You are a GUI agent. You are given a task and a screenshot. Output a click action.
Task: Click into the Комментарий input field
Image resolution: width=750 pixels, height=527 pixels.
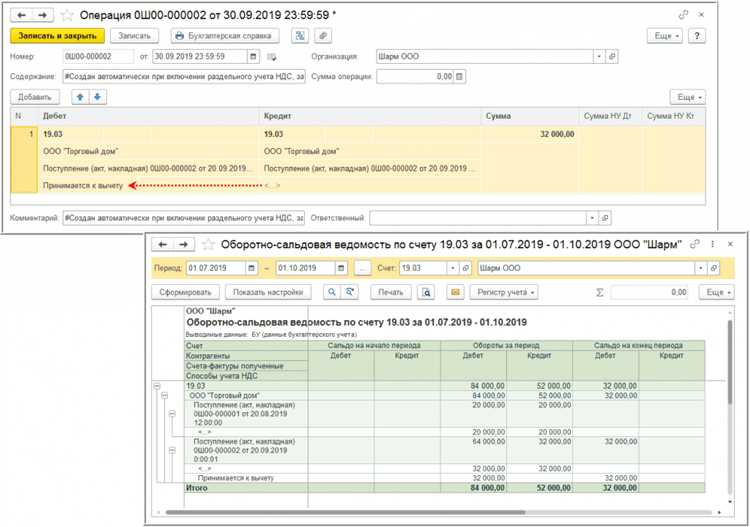(x=184, y=218)
